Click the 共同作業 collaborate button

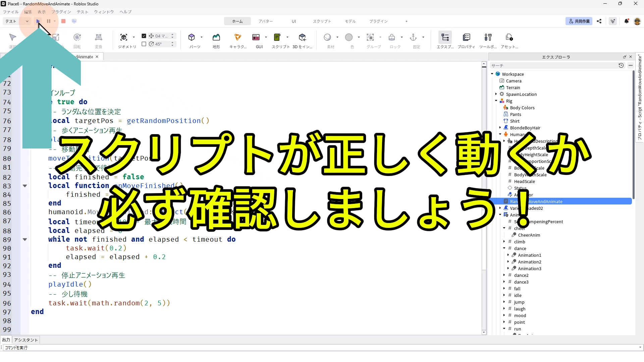click(x=579, y=21)
